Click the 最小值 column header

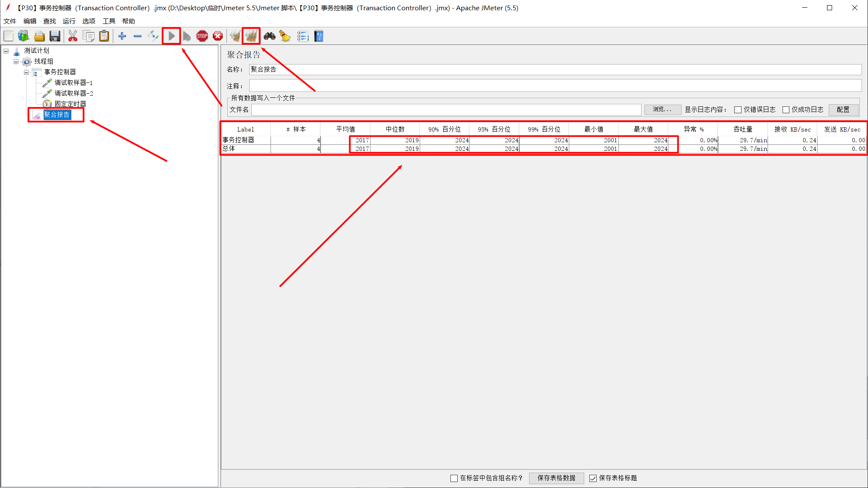tap(594, 129)
